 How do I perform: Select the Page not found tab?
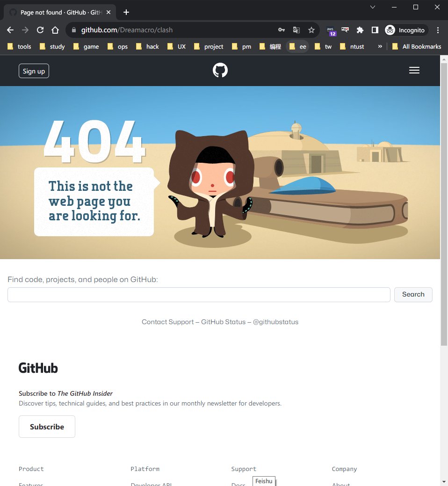(x=59, y=13)
